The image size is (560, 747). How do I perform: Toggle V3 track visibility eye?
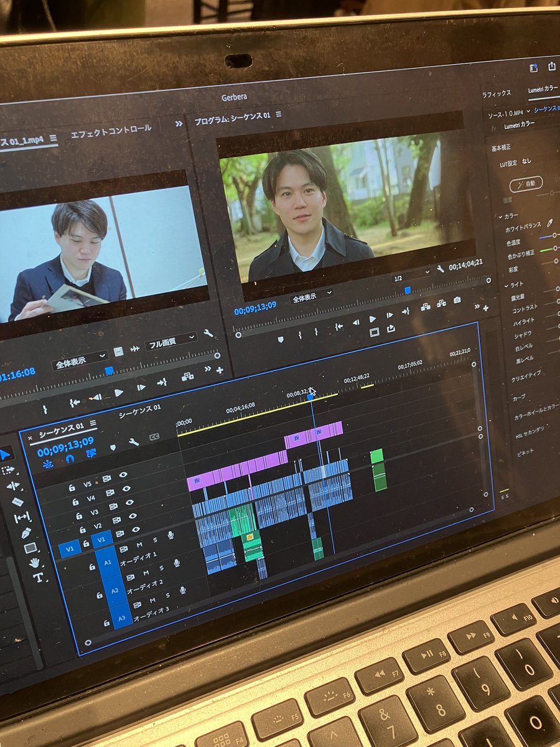coord(130,503)
